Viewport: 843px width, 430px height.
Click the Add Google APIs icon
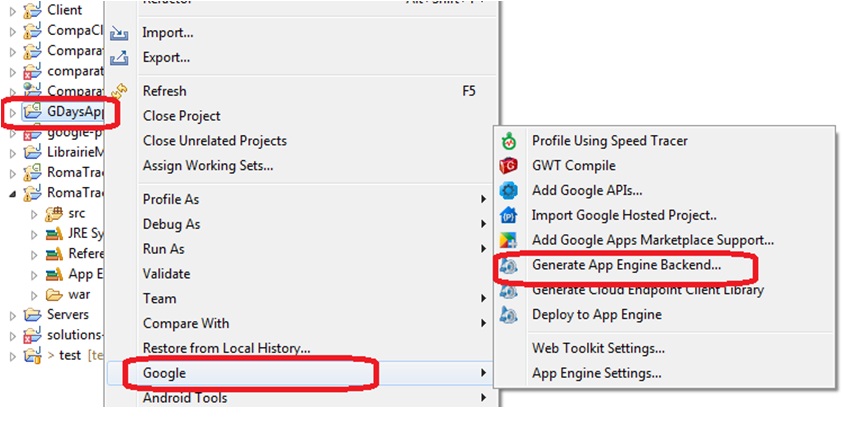509,190
